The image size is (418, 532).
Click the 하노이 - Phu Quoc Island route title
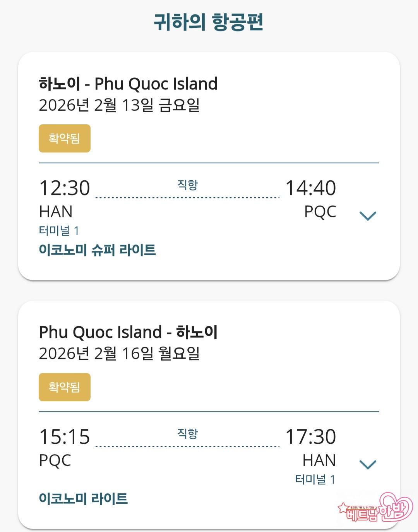click(x=128, y=84)
